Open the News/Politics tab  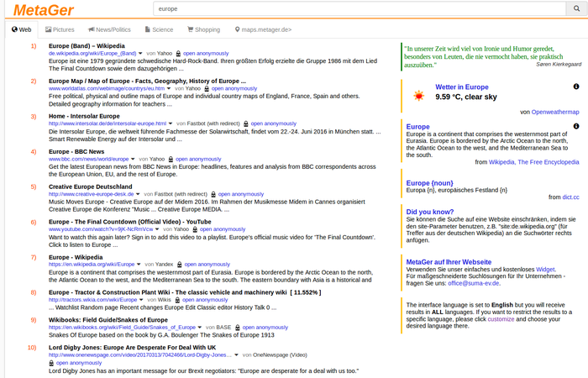tap(109, 29)
